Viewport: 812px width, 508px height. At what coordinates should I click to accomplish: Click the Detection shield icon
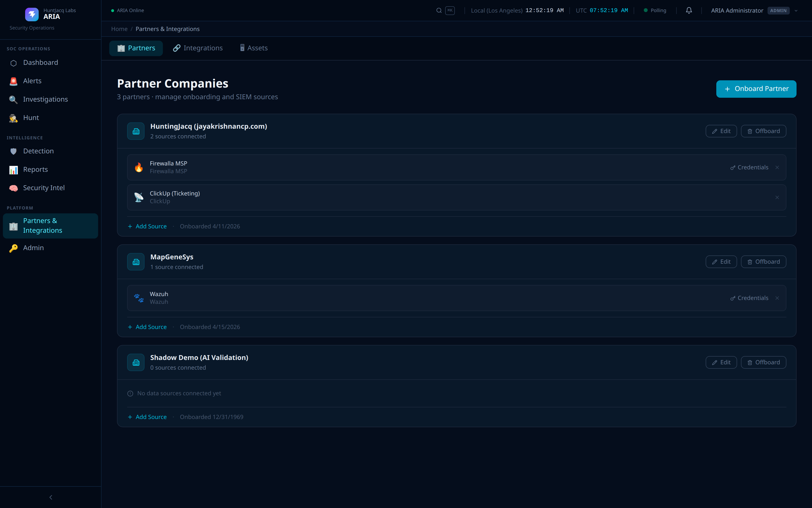tap(14, 151)
